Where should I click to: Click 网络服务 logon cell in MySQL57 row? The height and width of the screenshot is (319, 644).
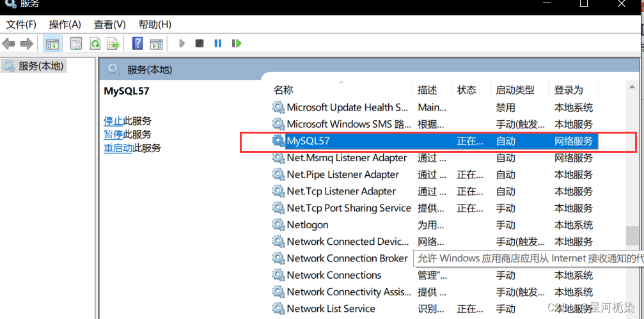574,141
